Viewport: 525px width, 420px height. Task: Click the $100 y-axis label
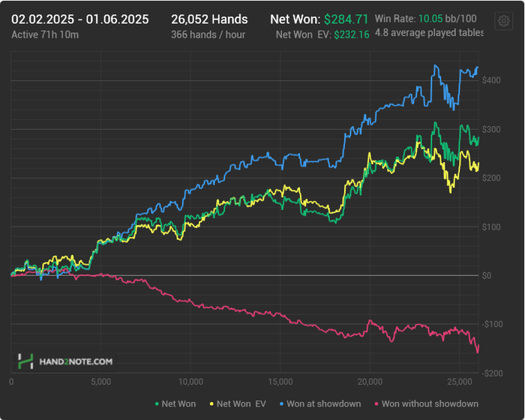click(491, 227)
